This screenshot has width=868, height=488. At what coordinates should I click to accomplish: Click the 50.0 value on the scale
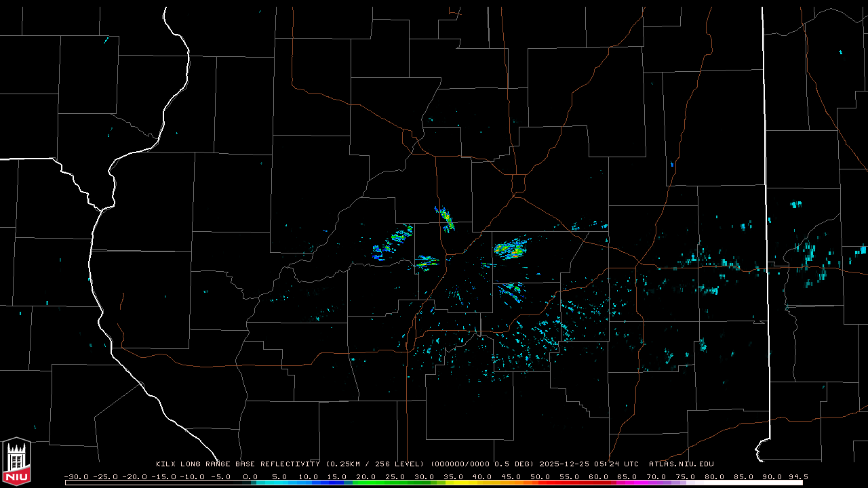coord(540,476)
